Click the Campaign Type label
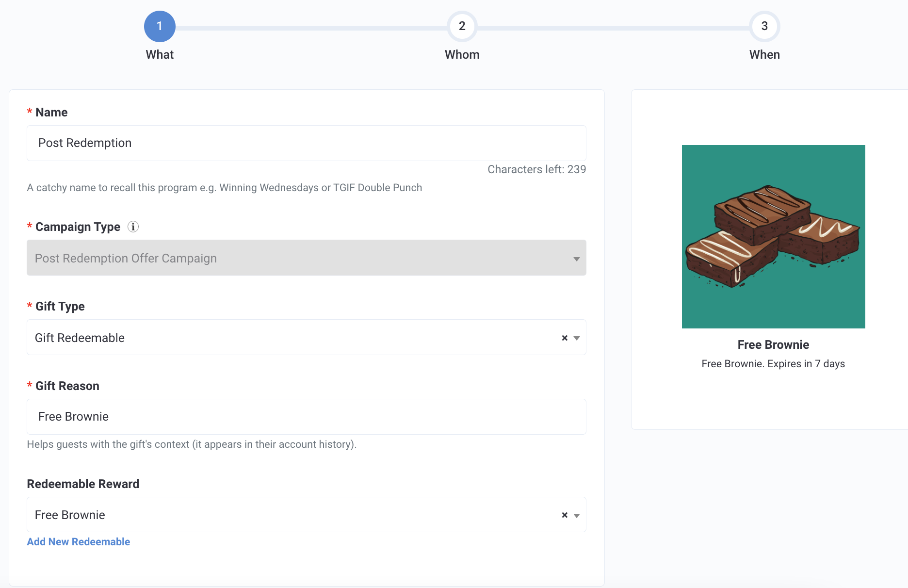Image resolution: width=908 pixels, height=588 pixels. (x=78, y=227)
